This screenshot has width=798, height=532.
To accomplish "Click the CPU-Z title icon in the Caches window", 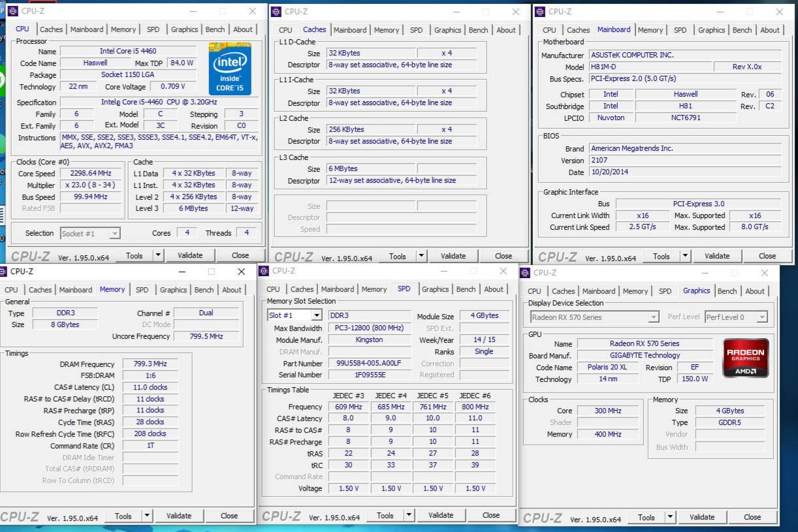I will coord(277,11).
